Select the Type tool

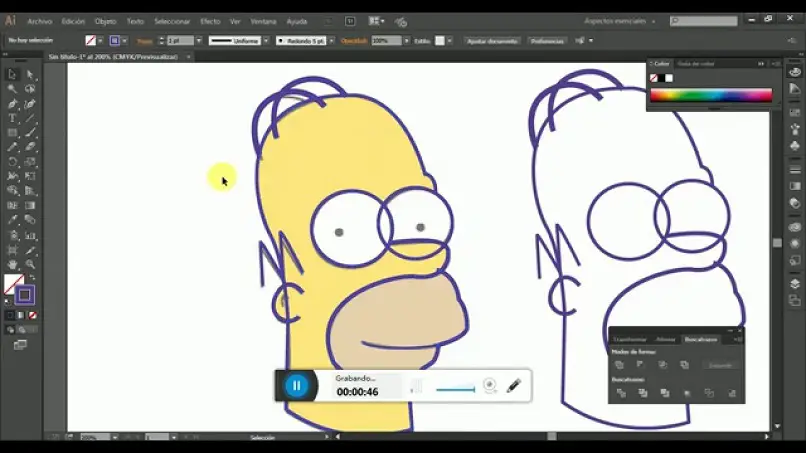(x=12, y=118)
